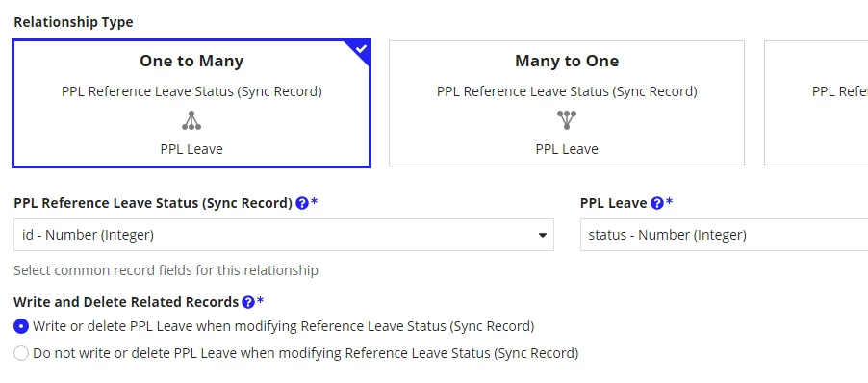Screen dimensions: 868x383
Task: Open help icon beside PPL Leave field label
Action: pos(657,203)
